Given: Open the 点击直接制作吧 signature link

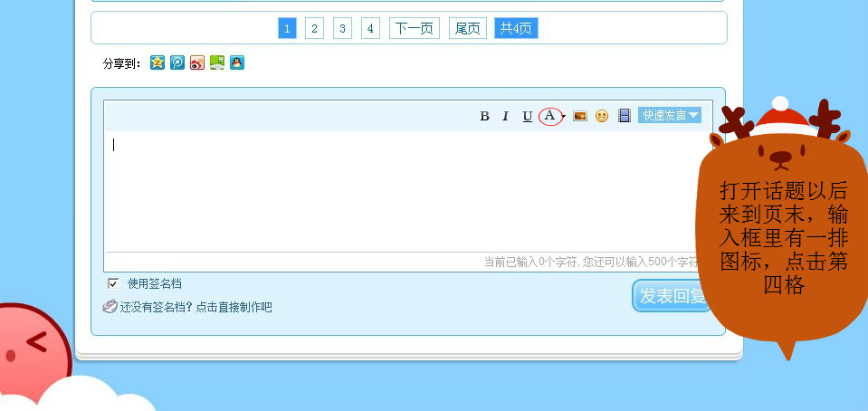Looking at the screenshot, I should click(234, 307).
